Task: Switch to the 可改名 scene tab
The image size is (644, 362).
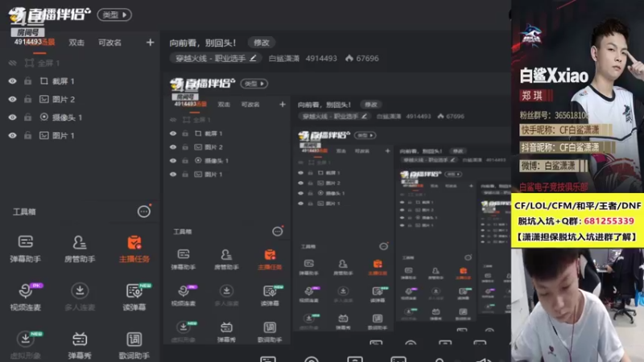Action: 109,43
